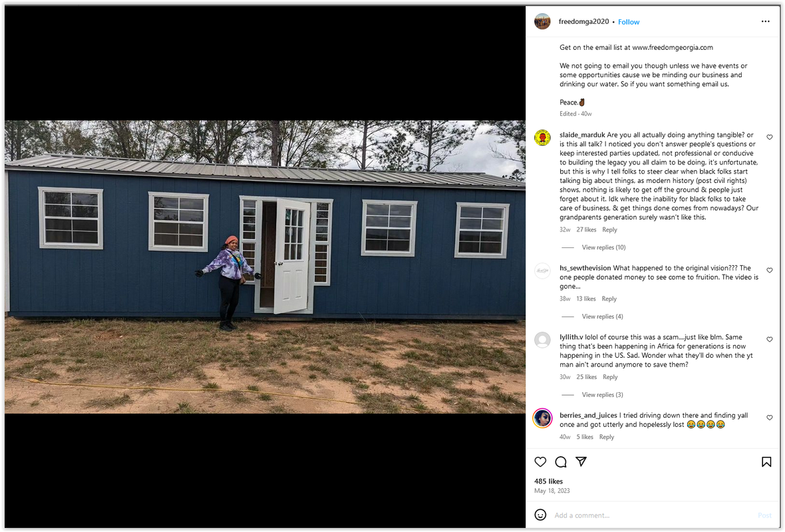Open the comment bubble icon
The image size is (785, 532).
561,462
